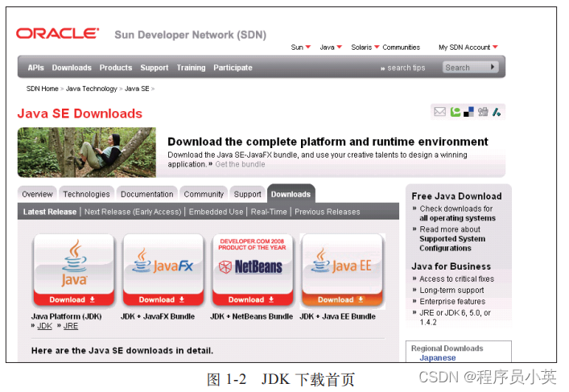Click the Java coffee cup logo
569x392 pixels.
(x=74, y=263)
